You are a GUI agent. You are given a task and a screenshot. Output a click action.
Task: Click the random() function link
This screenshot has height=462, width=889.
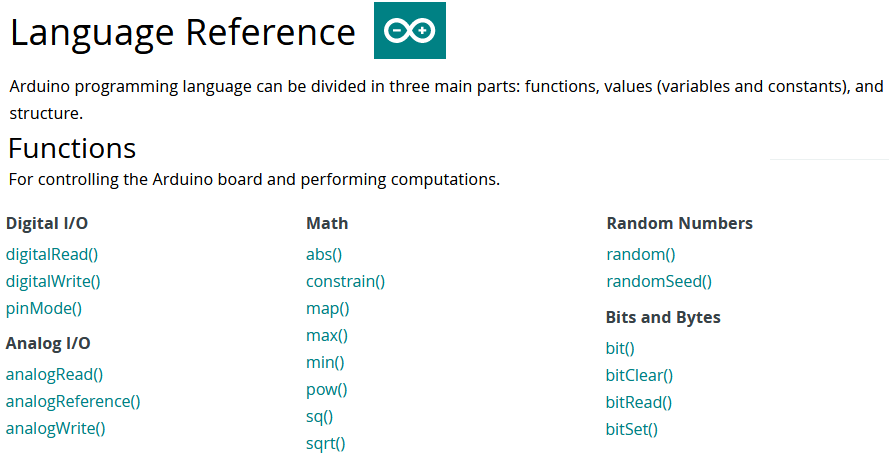[641, 254]
